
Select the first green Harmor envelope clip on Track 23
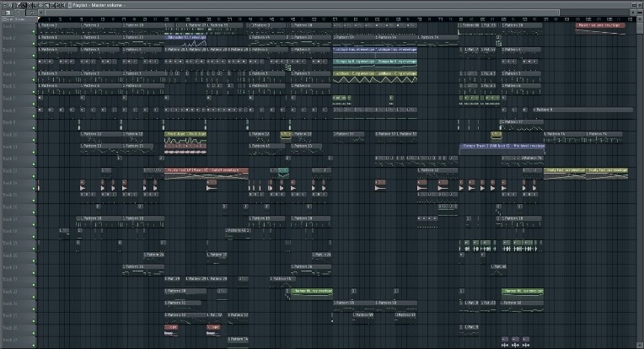coord(311,294)
